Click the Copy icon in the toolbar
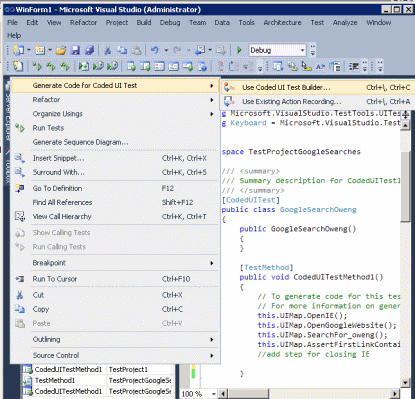This screenshot has height=399, width=415. 122,51
